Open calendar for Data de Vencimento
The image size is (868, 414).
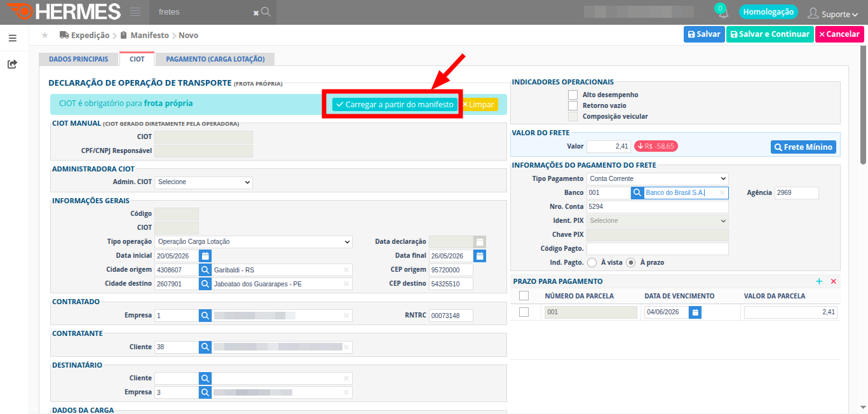tap(695, 312)
